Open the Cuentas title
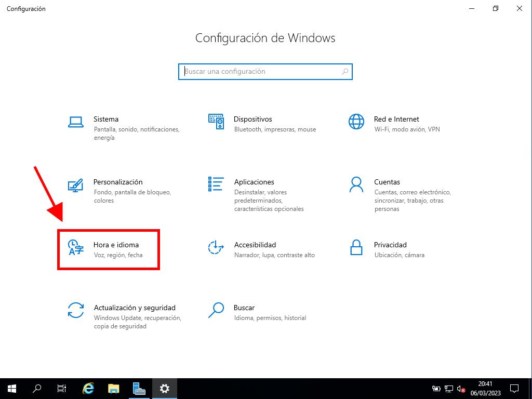This screenshot has width=532, height=399. coord(387,182)
